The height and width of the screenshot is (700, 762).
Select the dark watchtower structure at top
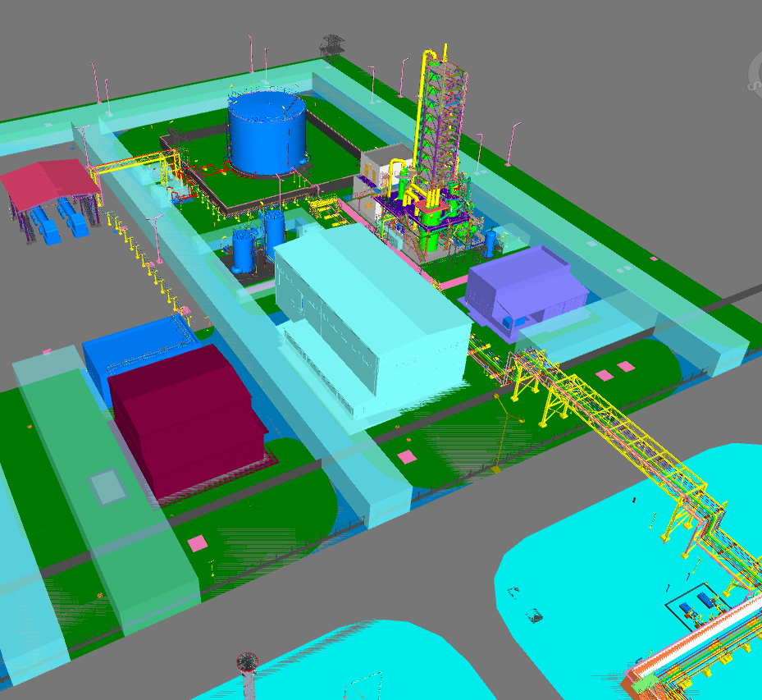click(x=331, y=48)
